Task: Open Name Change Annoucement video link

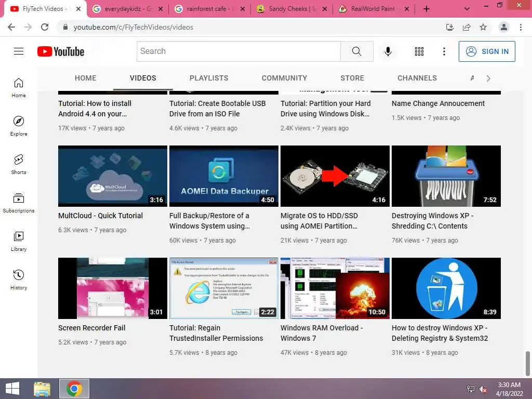Action: click(x=438, y=103)
